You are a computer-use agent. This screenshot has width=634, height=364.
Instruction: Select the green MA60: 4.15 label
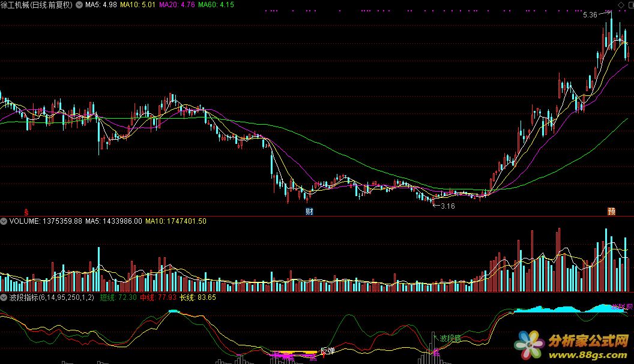pos(216,5)
